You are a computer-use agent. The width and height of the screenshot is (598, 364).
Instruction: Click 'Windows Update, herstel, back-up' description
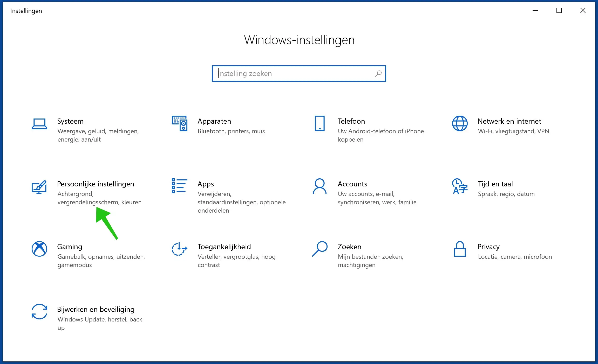[x=101, y=324]
